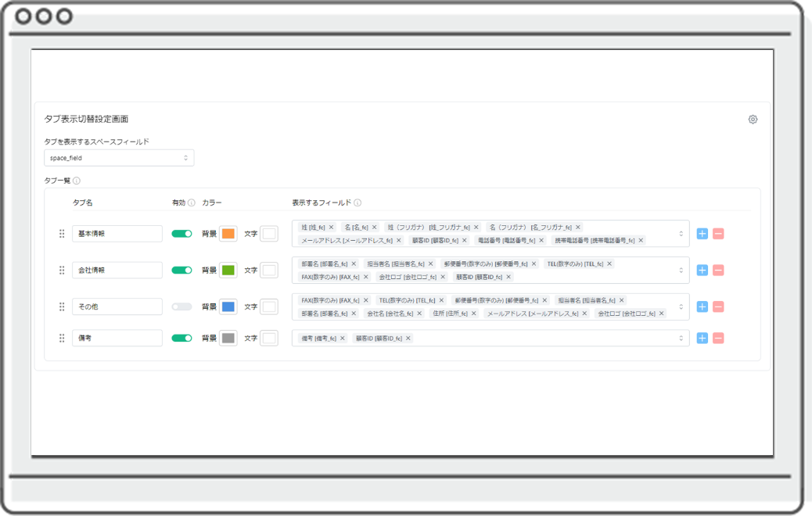Viewport: 812px width, 516px height.
Task: Delete the 会社情報 row with minus icon
Action: (x=718, y=271)
